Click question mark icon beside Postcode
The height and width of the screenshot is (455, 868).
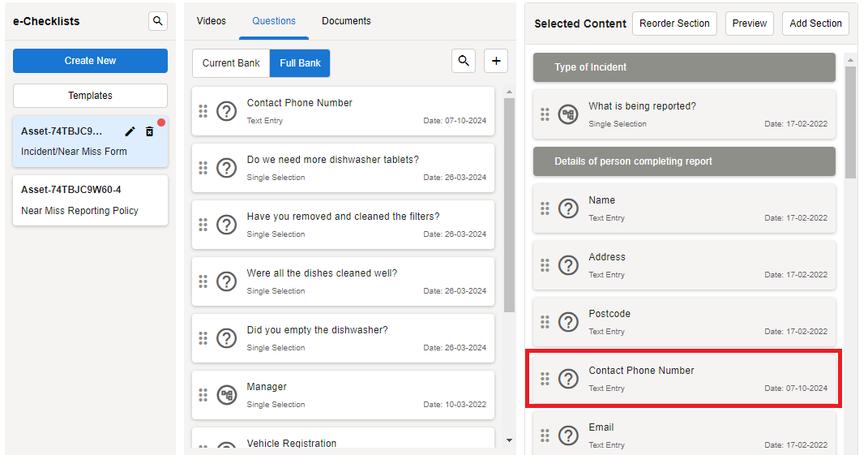pyautogui.click(x=569, y=322)
